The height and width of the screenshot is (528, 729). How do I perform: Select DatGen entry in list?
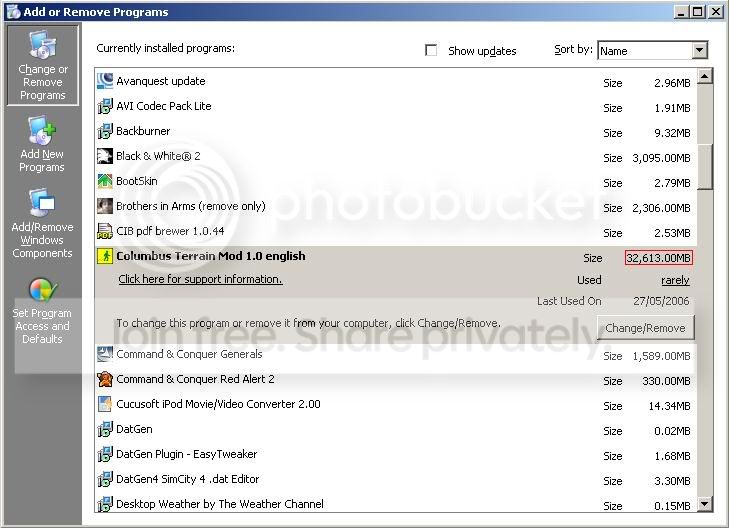396,429
